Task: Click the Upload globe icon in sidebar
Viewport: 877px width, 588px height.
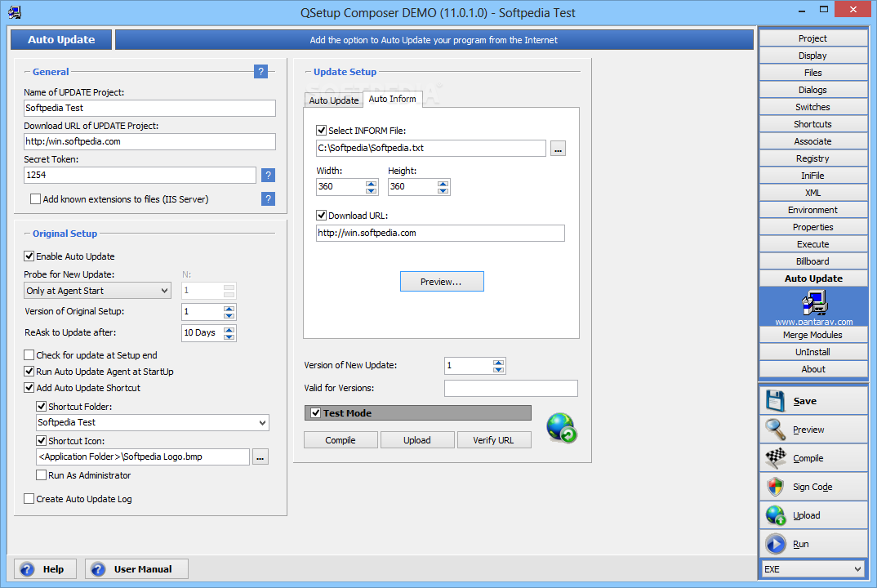Action: click(x=775, y=515)
